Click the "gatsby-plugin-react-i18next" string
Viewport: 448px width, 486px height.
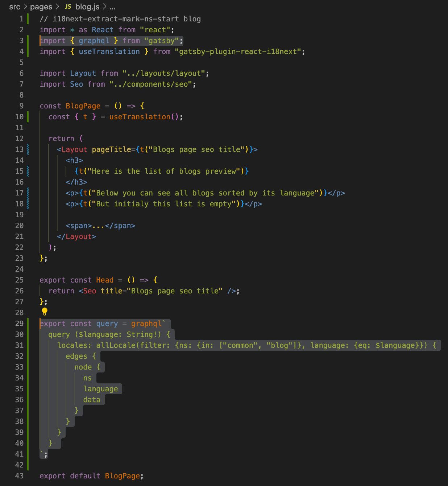pyautogui.click(x=238, y=52)
